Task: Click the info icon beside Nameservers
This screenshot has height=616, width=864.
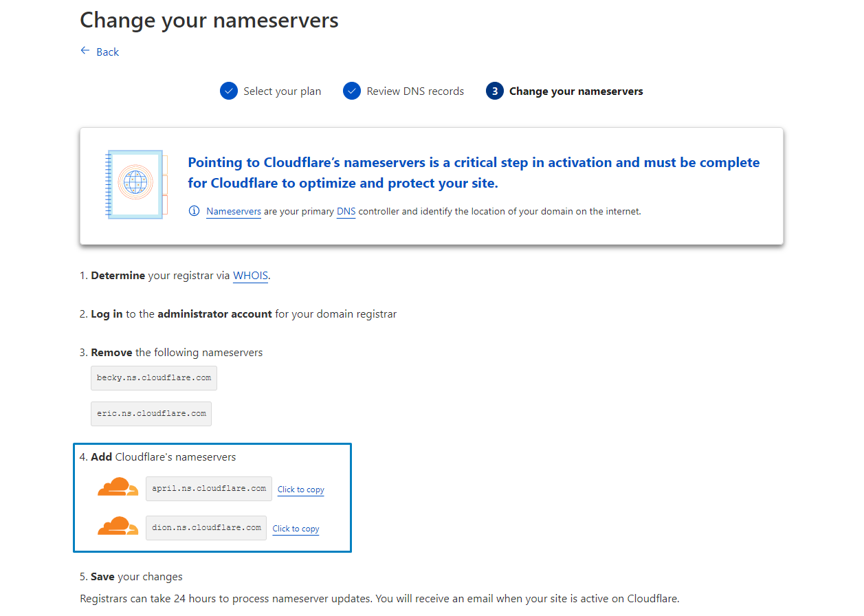Action: [x=195, y=211]
